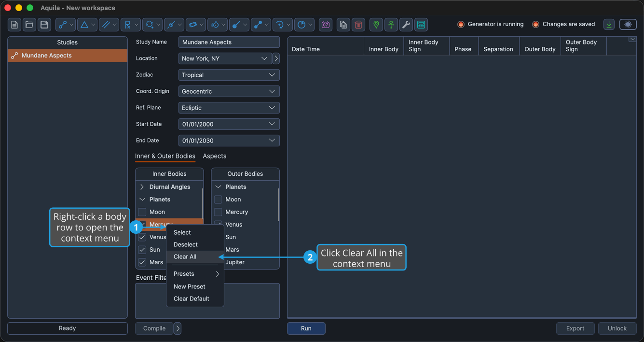Select the pie clock phase study tool
Screen dimensions: 644x342
304,25
